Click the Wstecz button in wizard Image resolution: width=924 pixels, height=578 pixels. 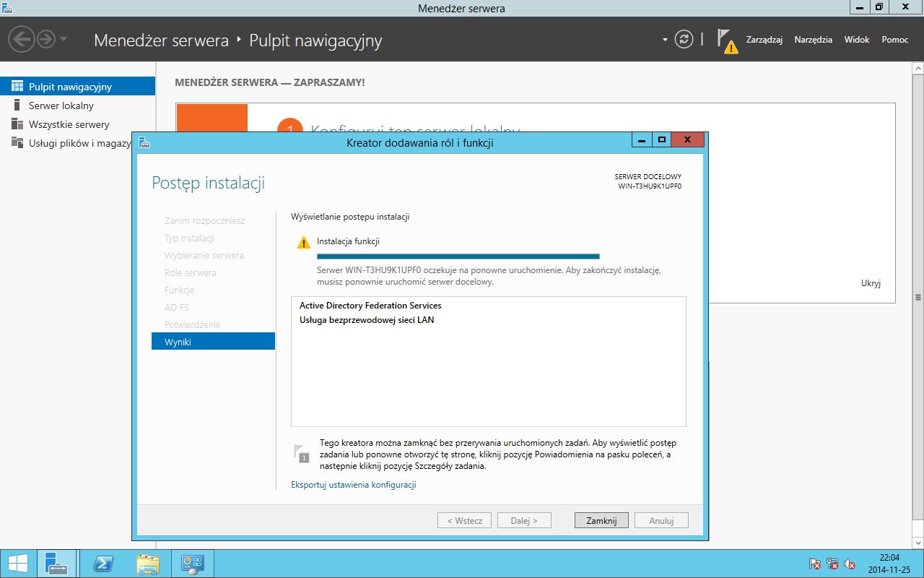point(464,520)
